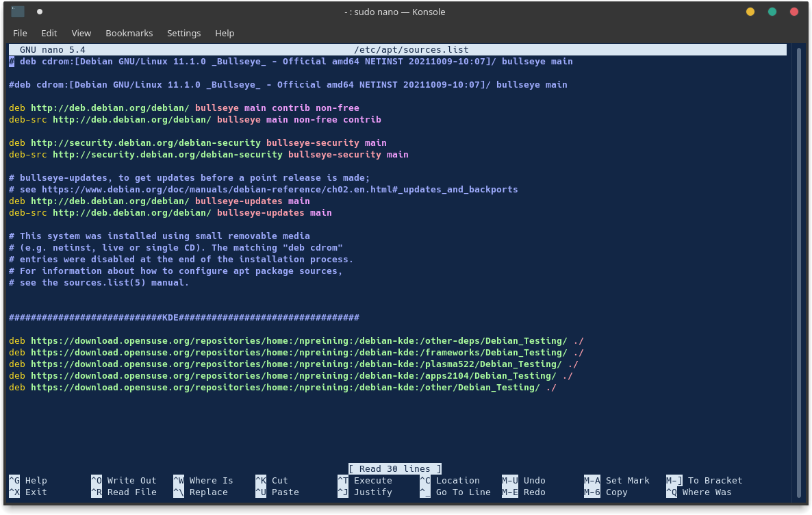
Task: Click the ^R Read File shortcut label
Action: (x=124, y=492)
